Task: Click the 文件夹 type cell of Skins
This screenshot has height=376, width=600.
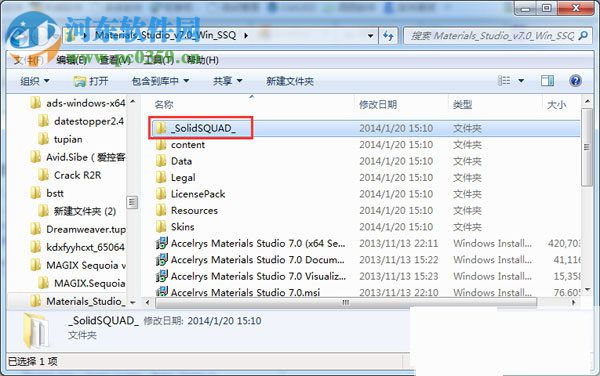Action: (x=467, y=227)
